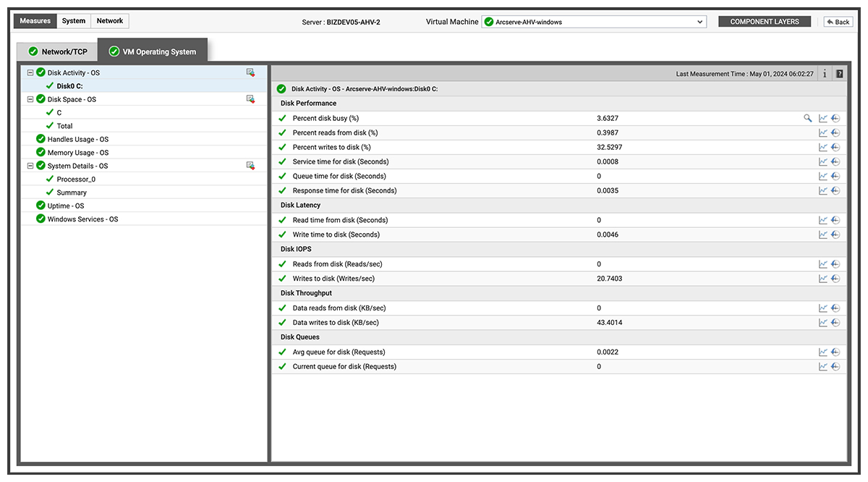Open Memory Usage - OS test

tap(78, 153)
